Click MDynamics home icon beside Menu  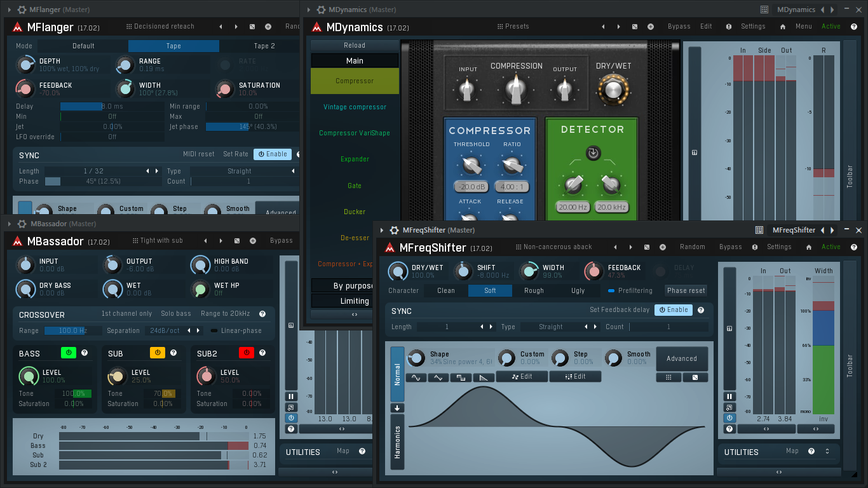pos(783,27)
